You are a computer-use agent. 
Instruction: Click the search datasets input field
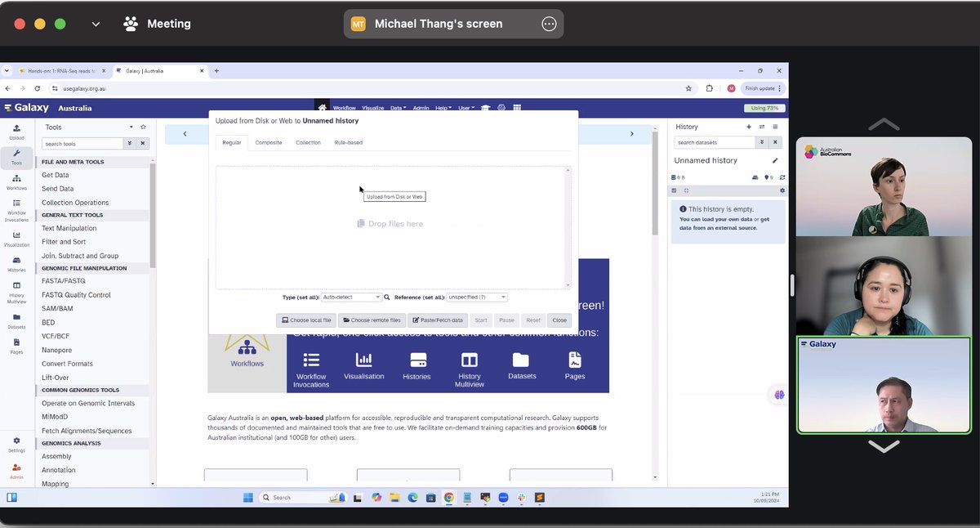point(716,142)
